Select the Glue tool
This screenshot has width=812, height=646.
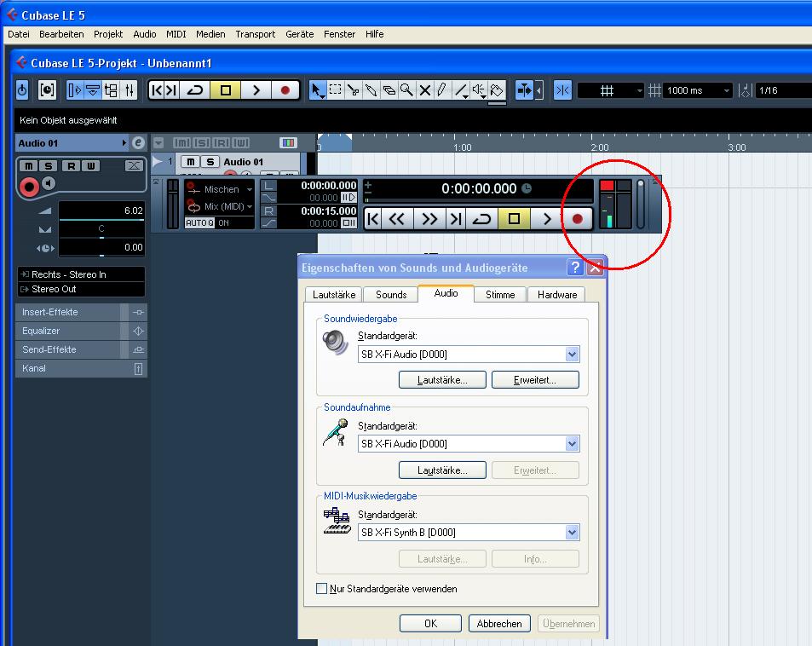click(x=371, y=90)
